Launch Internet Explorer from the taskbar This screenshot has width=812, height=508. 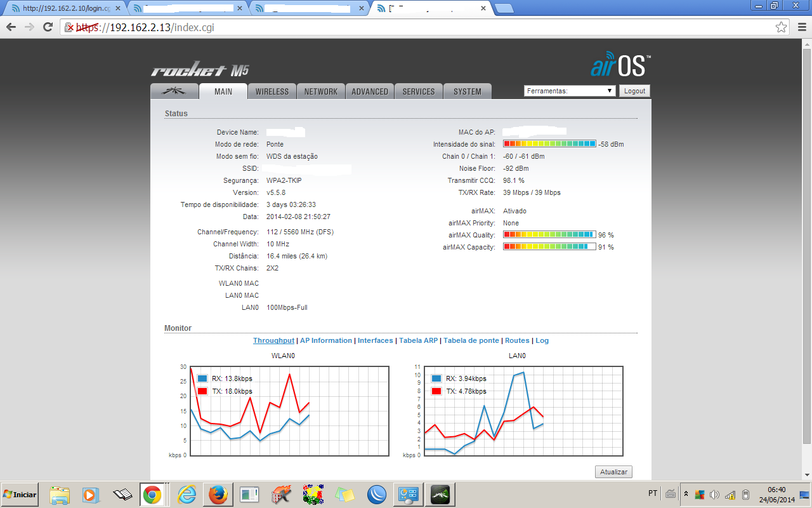tap(187, 494)
